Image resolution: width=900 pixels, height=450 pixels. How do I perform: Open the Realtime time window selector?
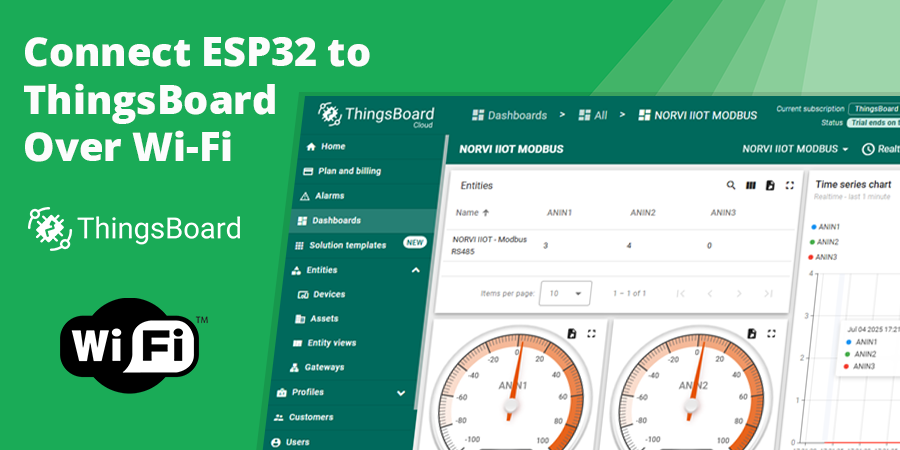click(880, 149)
